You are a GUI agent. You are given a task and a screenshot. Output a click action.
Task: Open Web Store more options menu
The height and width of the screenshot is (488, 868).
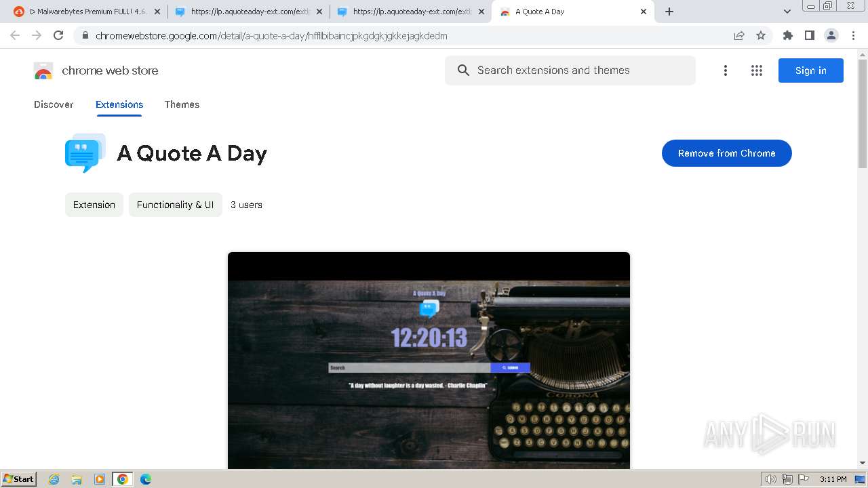(726, 70)
